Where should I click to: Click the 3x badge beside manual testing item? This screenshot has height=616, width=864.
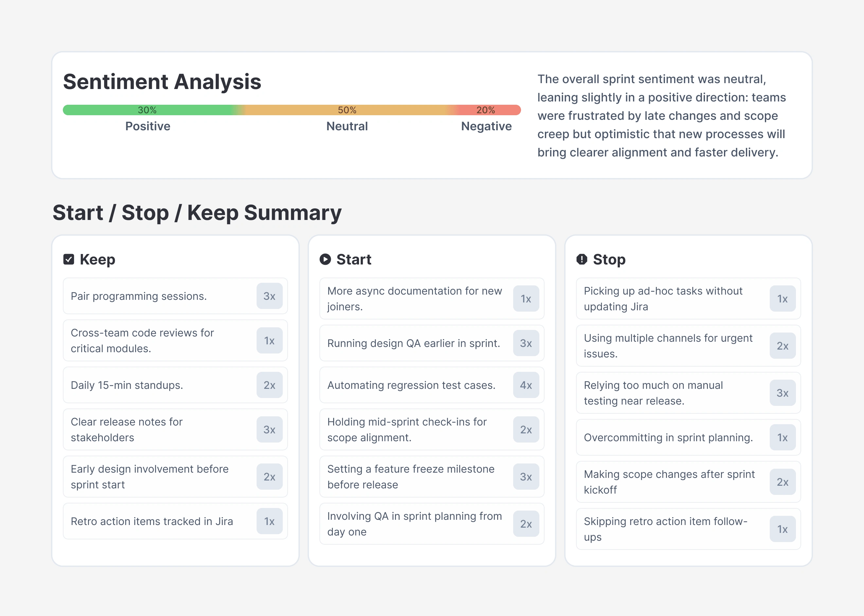783,393
